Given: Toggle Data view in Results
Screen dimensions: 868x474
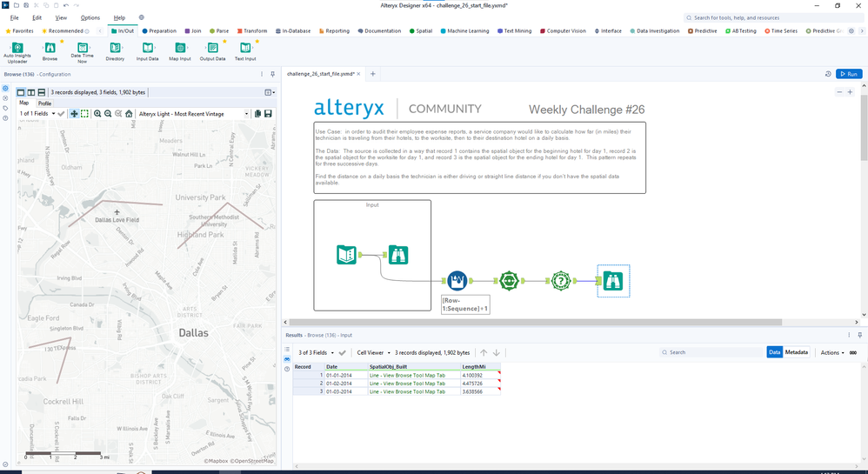Looking at the screenshot, I should pos(774,352).
